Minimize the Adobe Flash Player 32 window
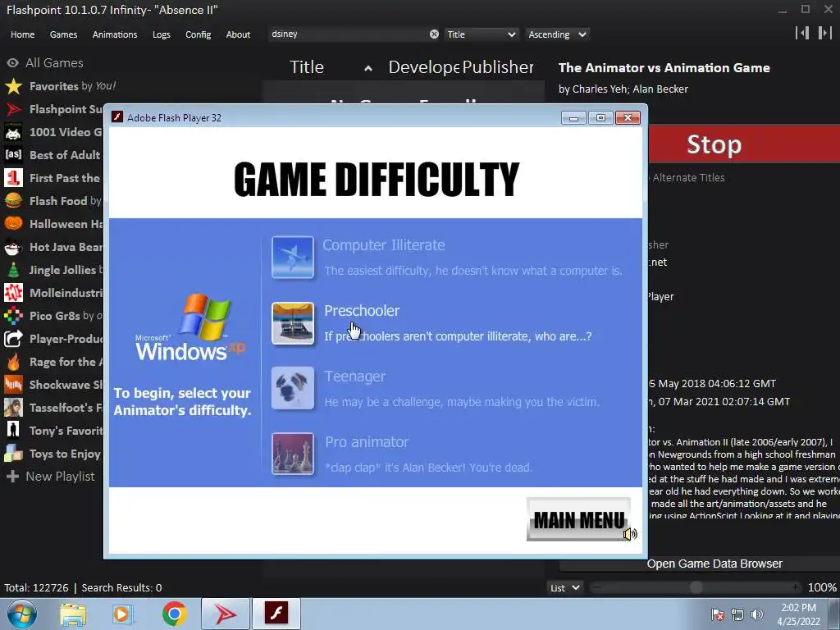Viewport: 840px width, 630px height. coord(573,118)
